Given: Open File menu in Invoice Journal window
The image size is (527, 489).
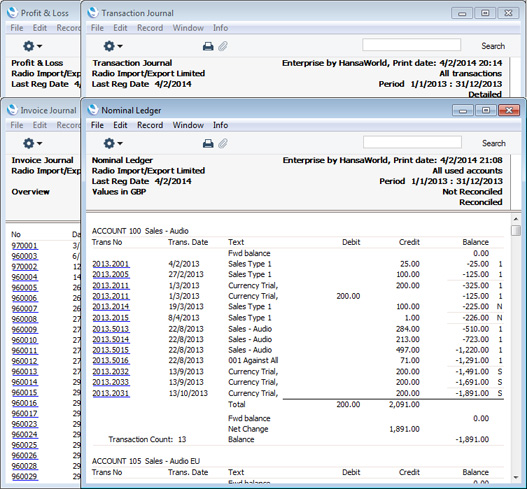Looking at the screenshot, I should click(x=17, y=125).
